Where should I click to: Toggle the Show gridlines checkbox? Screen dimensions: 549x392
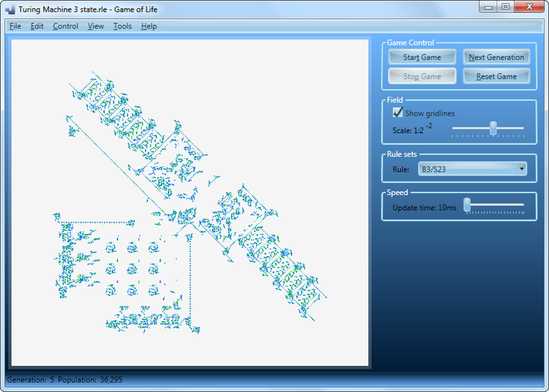[x=398, y=112]
